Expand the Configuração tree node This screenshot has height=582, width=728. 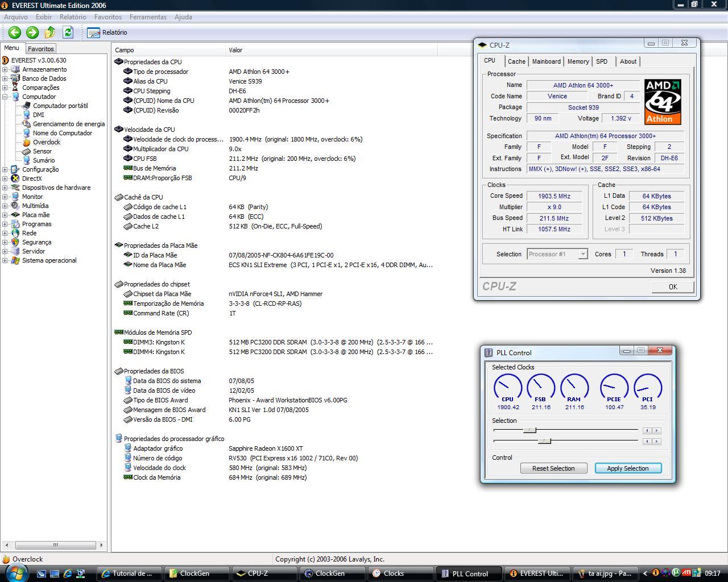pyautogui.click(x=5, y=169)
